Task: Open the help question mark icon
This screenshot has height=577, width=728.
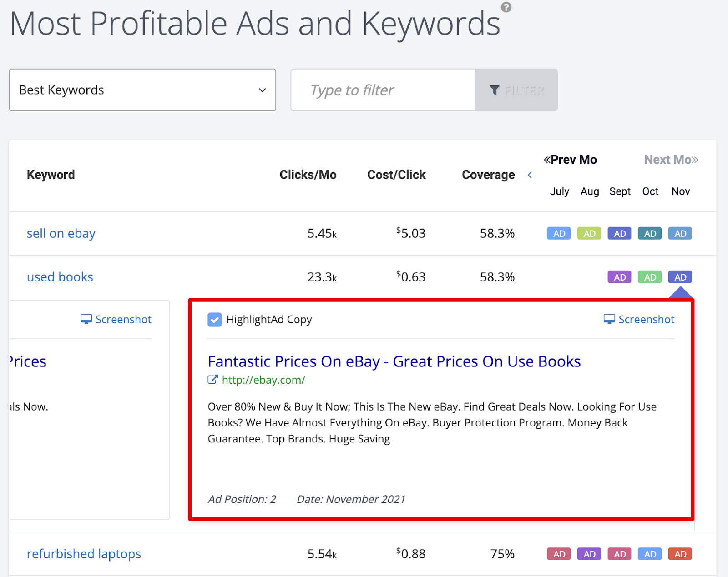Action: [x=506, y=7]
